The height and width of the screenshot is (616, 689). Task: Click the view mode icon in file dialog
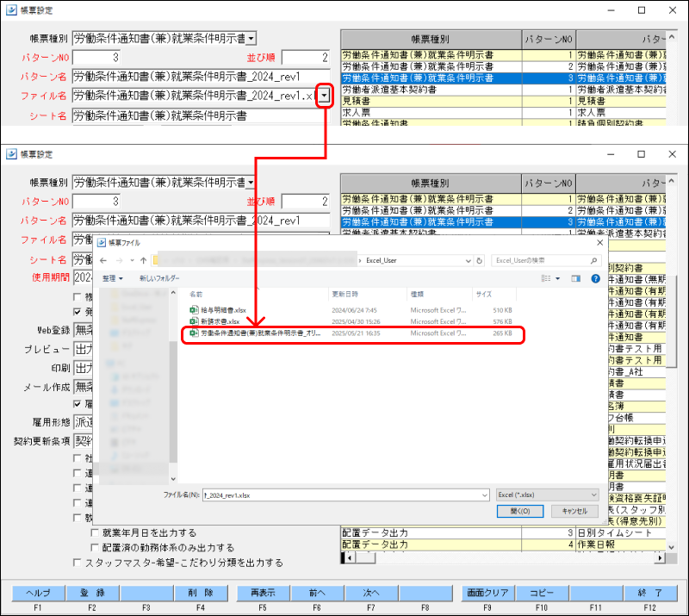tap(546, 278)
